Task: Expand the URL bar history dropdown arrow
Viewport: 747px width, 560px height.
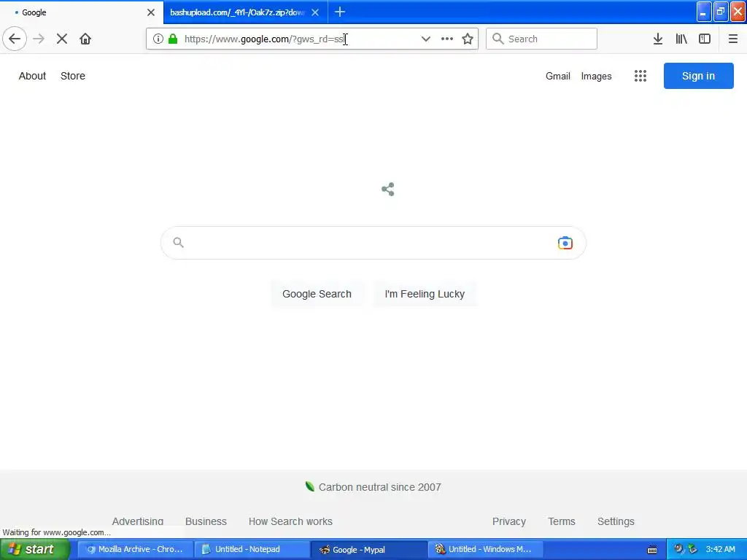Action: pyautogui.click(x=425, y=39)
